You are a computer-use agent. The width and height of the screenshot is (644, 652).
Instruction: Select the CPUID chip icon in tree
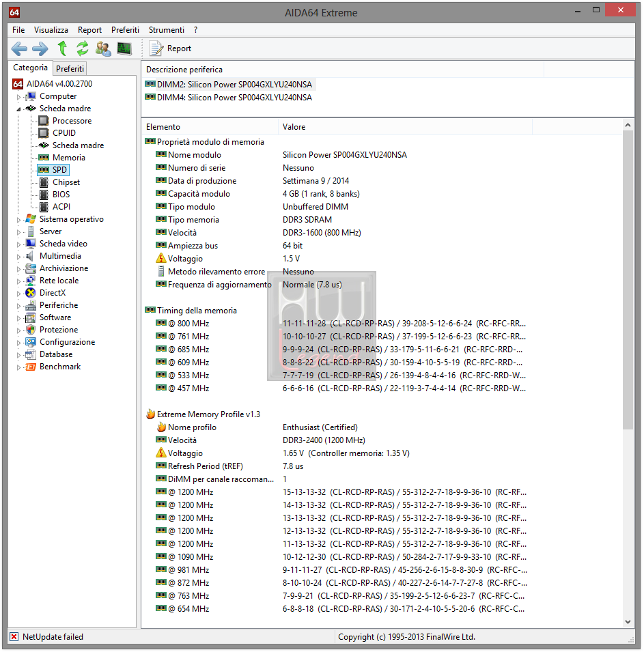click(x=43, y=133)
